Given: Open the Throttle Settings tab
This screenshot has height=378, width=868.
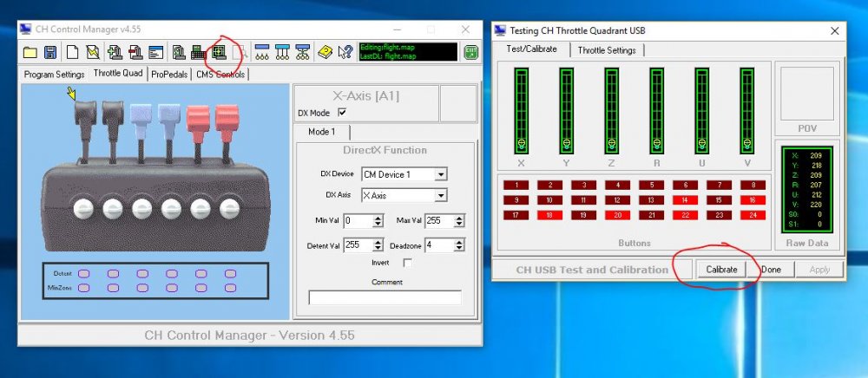Looking at the screenshot, I should point(607,50).
